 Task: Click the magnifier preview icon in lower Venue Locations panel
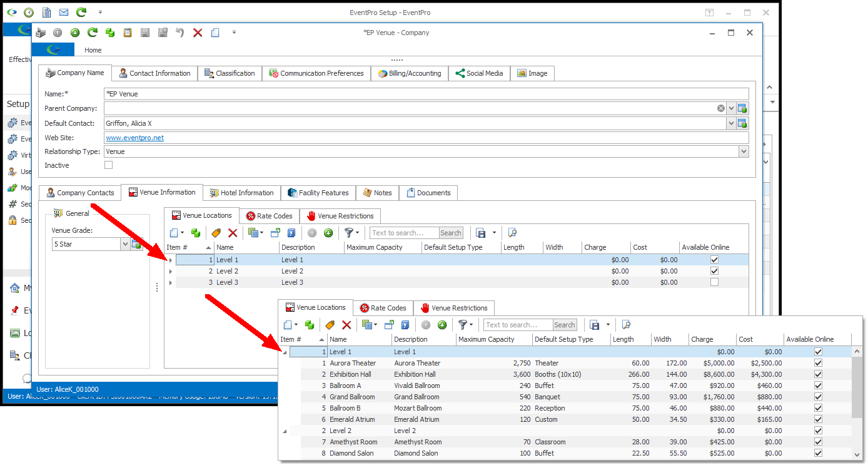click(x=626, y=325)
